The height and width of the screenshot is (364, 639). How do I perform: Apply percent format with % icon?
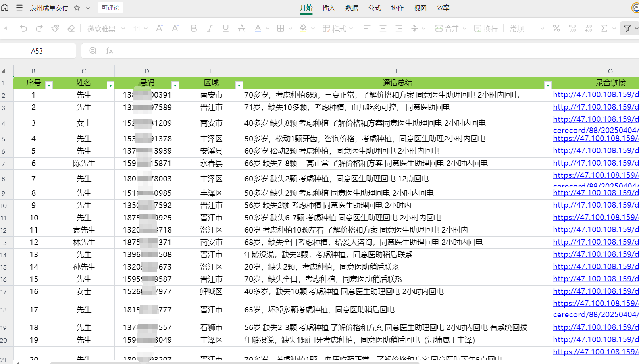point(556,29)
